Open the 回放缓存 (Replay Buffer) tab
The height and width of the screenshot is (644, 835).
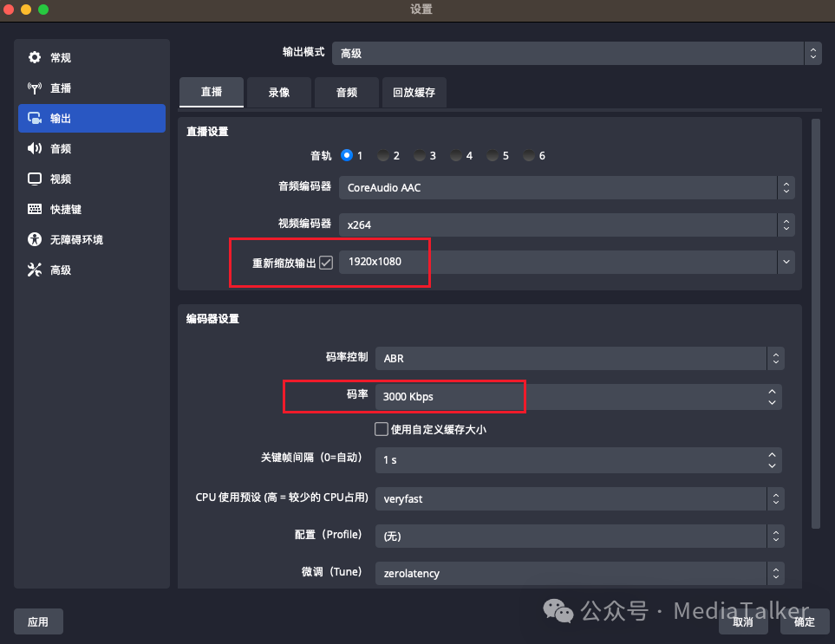(414, 92)
